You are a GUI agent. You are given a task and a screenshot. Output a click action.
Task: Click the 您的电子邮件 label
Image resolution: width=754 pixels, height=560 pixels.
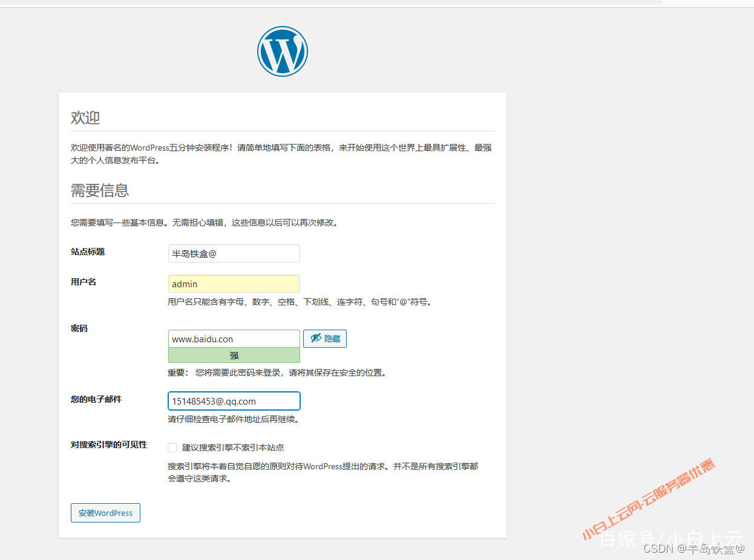(x=96, y=399)
